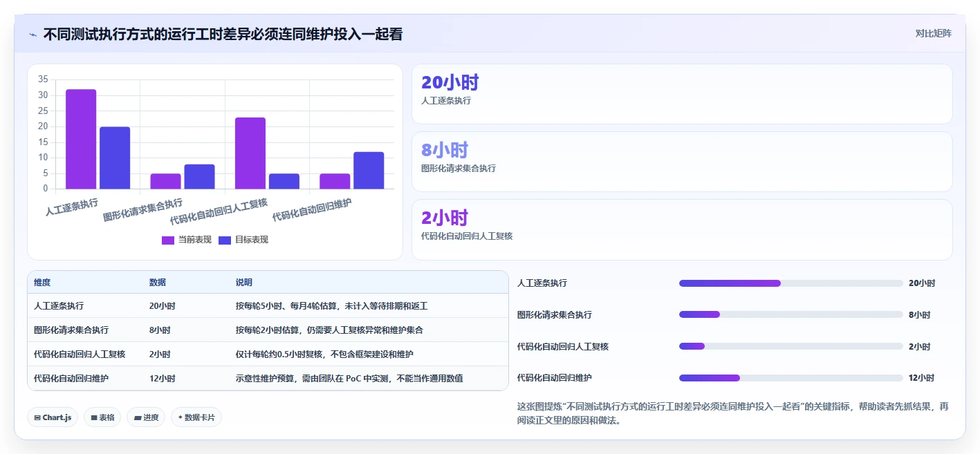Viewport: 980px width, 454px height.
Task: Click the purple 人工逐条执行 chart bar
Action: [x=81, y=139]
